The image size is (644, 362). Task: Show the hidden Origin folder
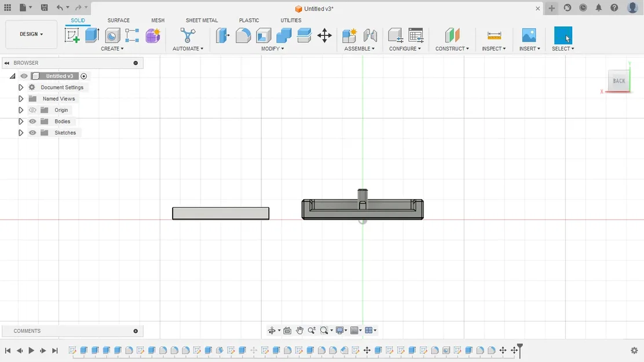[x=32, y=110]
